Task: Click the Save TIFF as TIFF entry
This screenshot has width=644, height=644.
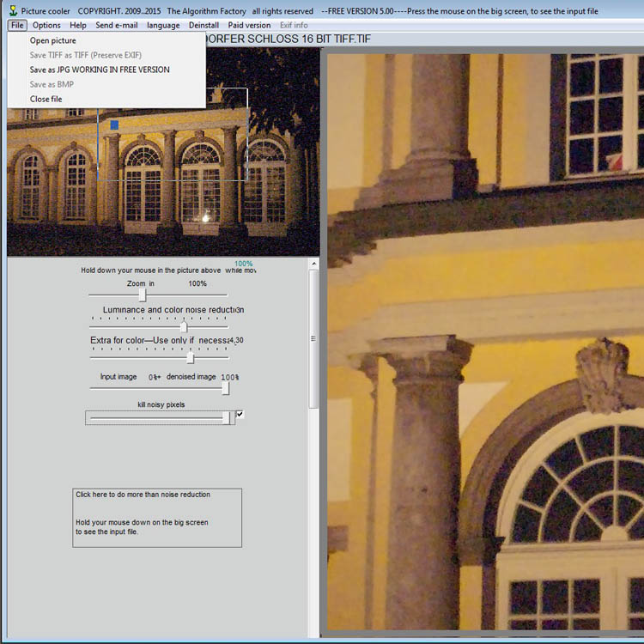Action: pos(106,55)
